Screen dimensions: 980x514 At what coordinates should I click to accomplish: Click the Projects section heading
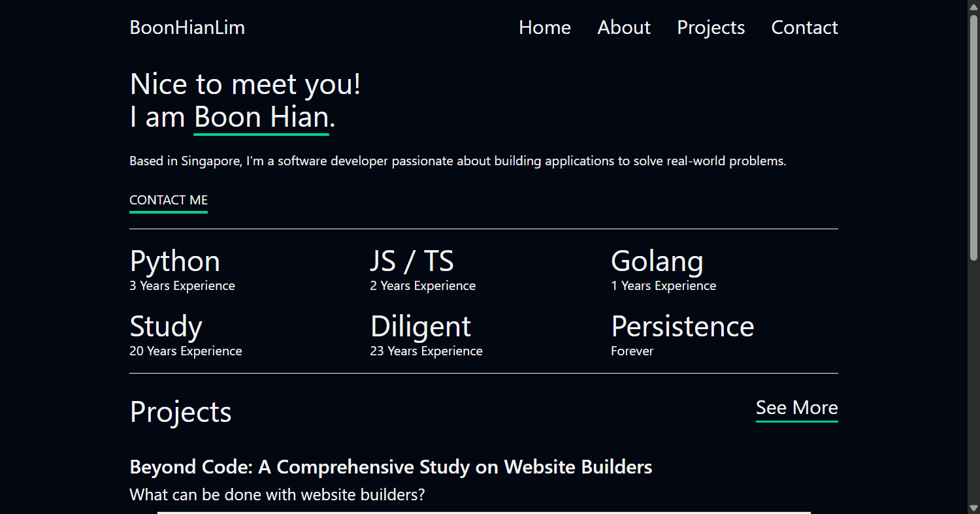[181, 412]
